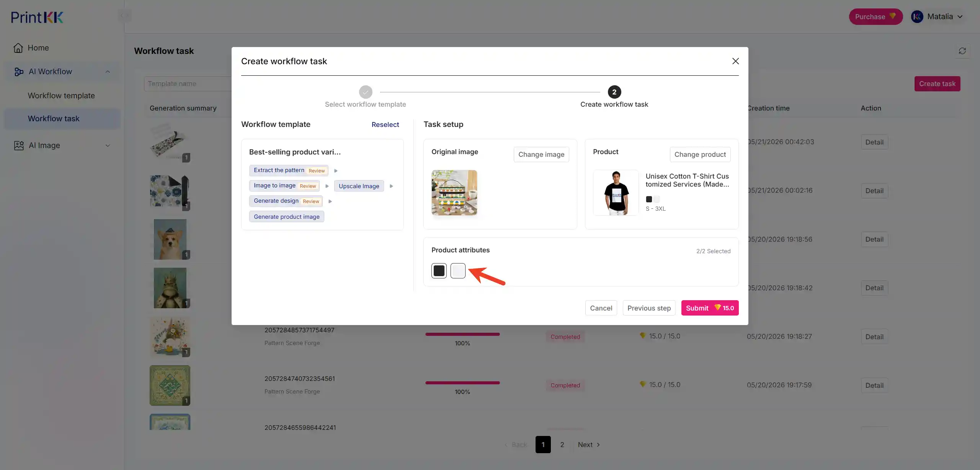Click current page 1 in pagination
Screen dimensions: 980x470
tap(543, 445)
